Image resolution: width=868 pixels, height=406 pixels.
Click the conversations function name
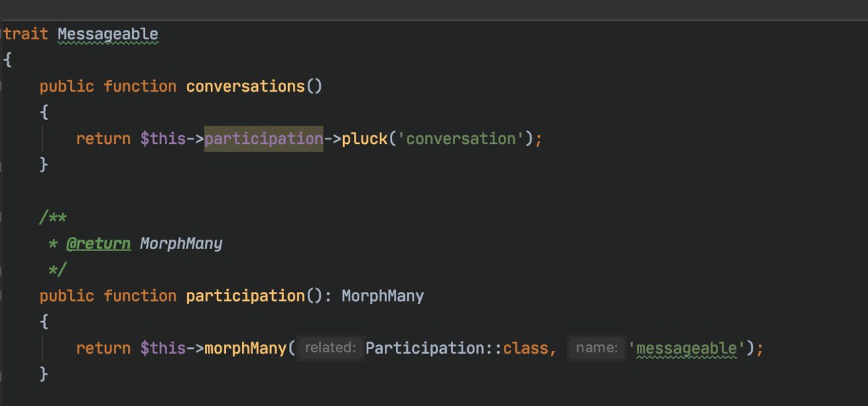[x=245, y=86]
